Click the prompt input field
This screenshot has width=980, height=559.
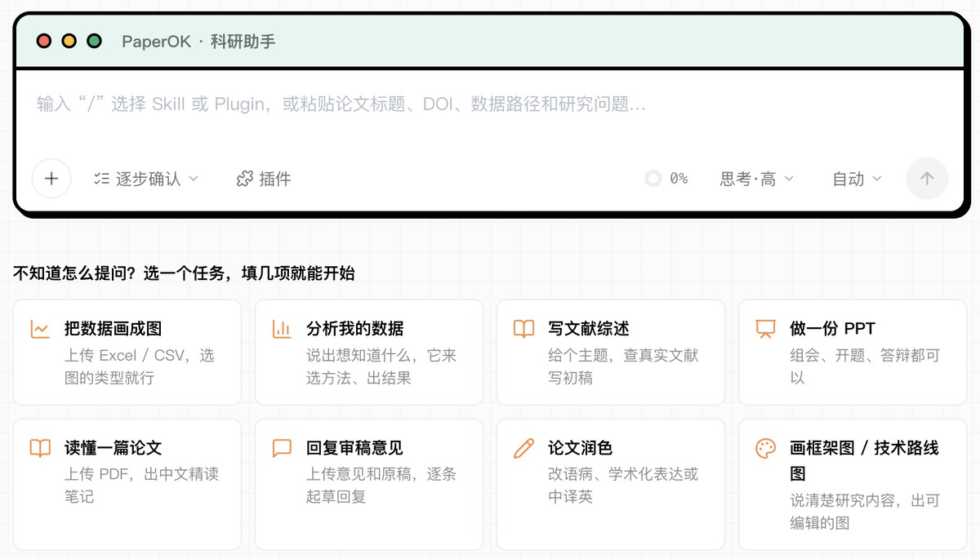pyautogui.click(x=490, y=104)
